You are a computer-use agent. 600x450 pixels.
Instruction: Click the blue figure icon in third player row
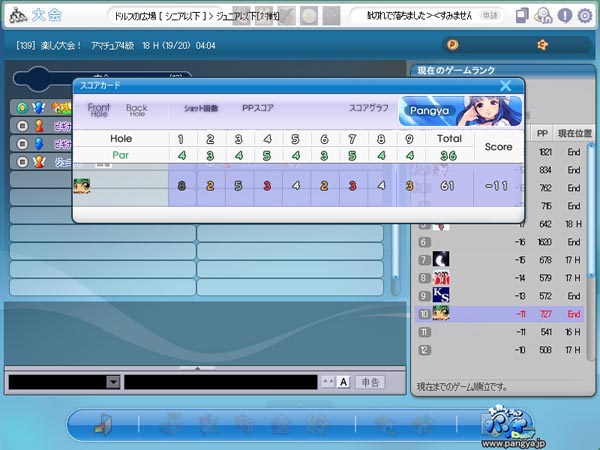tap(39, 143)
